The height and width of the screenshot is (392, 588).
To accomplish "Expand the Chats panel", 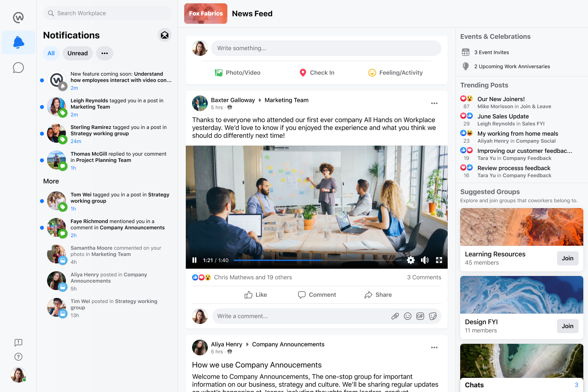I will click(x=521, y=385).
